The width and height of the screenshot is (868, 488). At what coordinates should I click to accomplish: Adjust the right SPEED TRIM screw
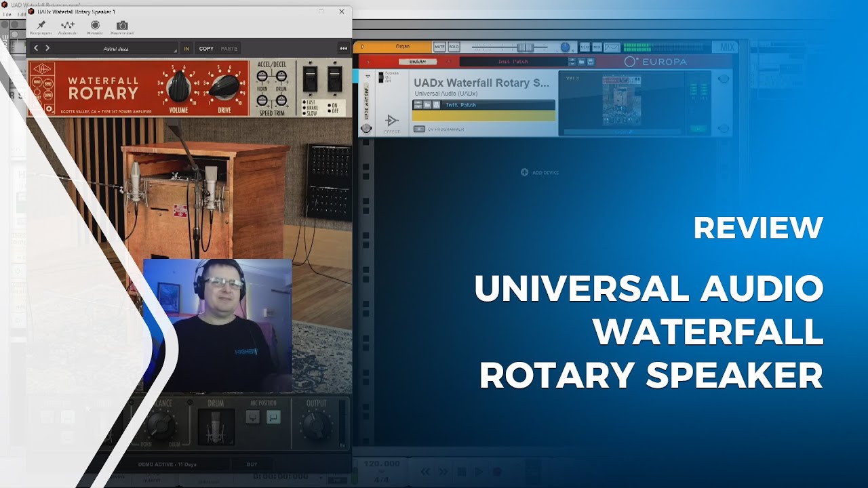click(281, 100)
